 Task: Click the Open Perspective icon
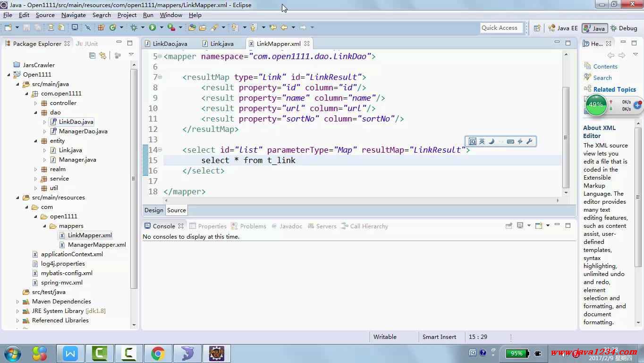click(537, 28)
